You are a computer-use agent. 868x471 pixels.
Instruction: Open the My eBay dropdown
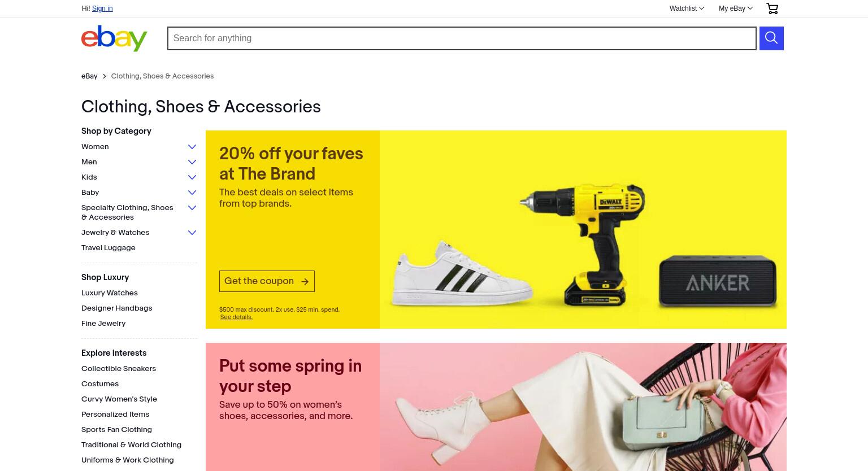coord(736,8)
